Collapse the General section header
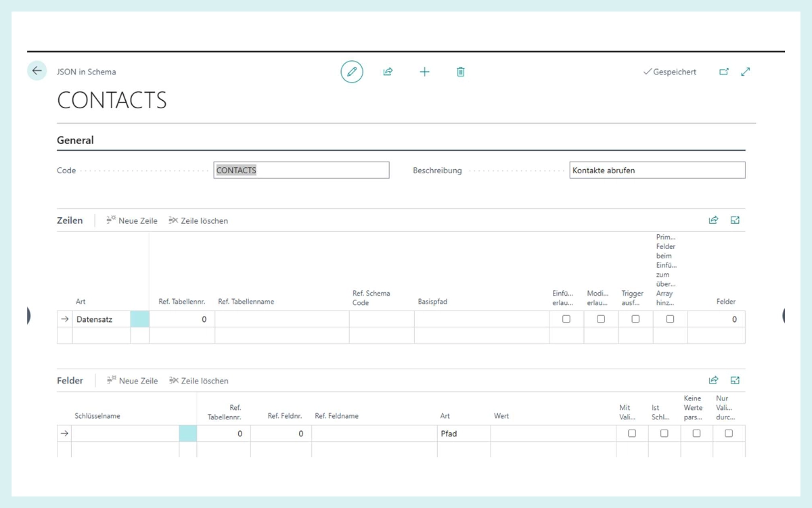Viewport: 812px width, 508px height. 75,141
